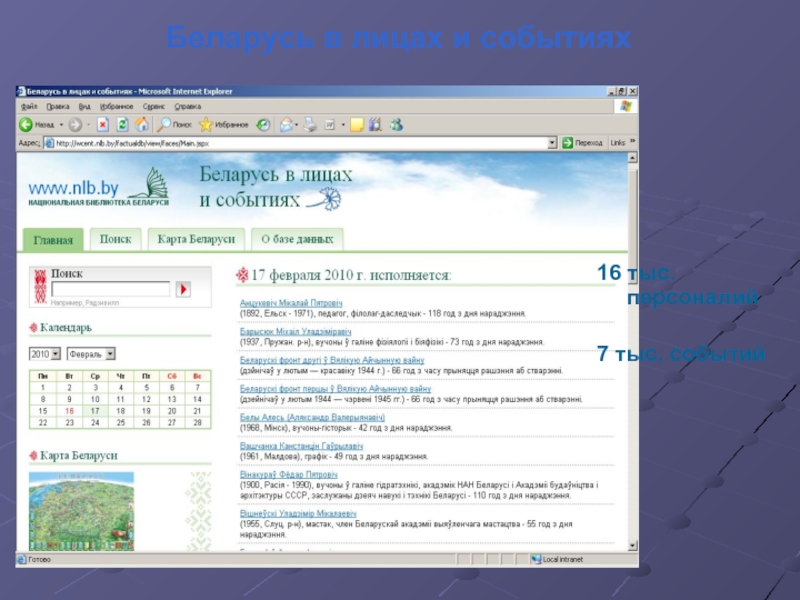Print the page with printer icon
The image size is (800, 600).
click(x=310, y=124)
